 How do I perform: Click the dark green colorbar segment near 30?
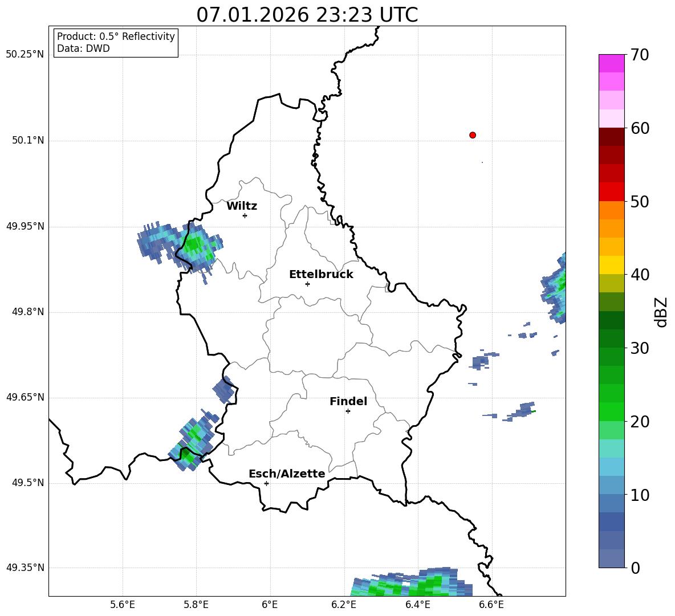[x=611, y=338]
